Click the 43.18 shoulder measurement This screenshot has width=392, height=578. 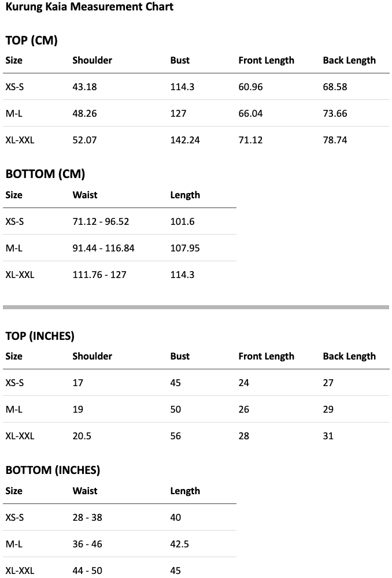pyautogui.click(x=84, y=87)
